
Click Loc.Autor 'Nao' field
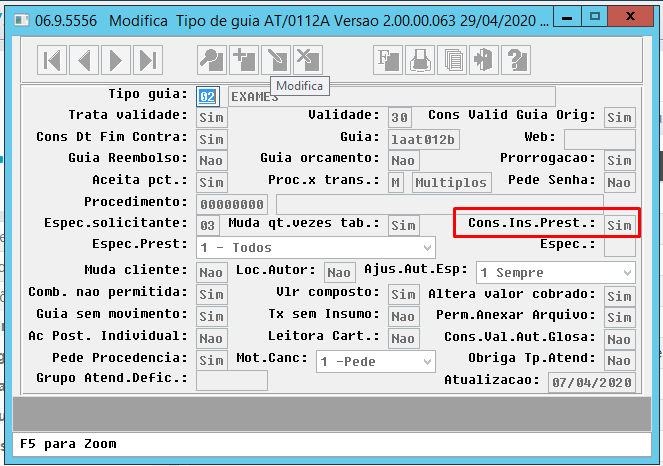click(340, 273)
